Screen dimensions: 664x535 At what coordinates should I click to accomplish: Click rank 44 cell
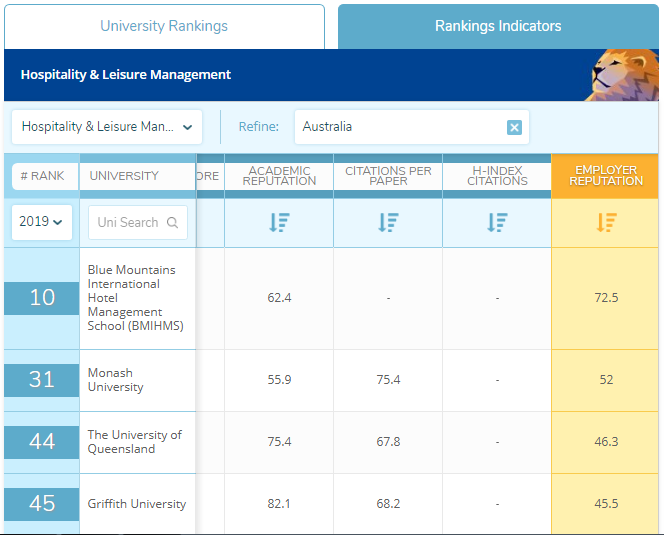pyautogui.click(x=42, y=442)
